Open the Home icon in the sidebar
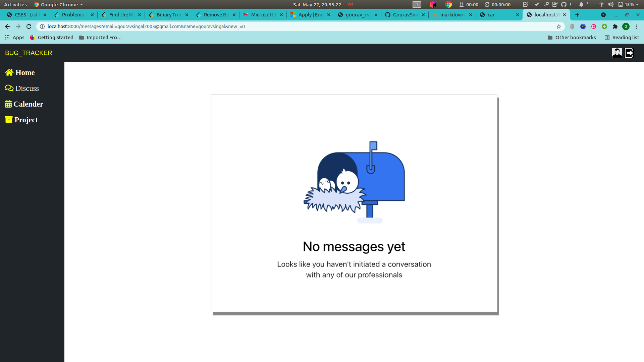The height and width of the screenshot is (362, 644). coord(9,72)
